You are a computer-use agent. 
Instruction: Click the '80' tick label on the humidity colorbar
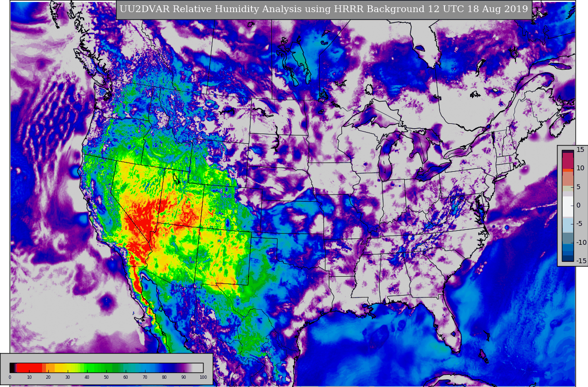164,377
